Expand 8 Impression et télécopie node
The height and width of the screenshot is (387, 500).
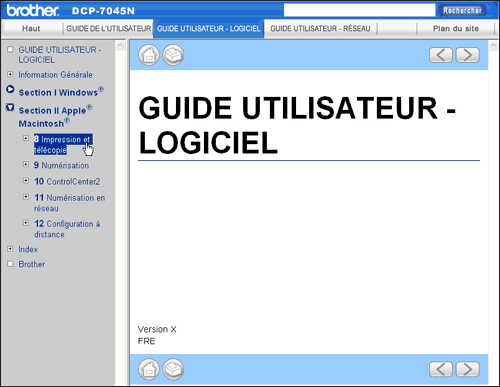click(x=26, y=138)
